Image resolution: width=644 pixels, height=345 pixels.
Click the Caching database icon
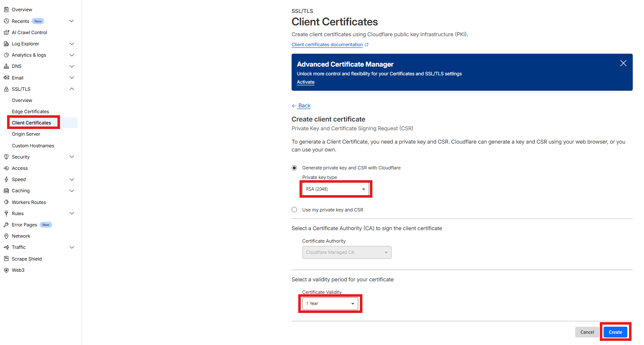coord(6,190)
